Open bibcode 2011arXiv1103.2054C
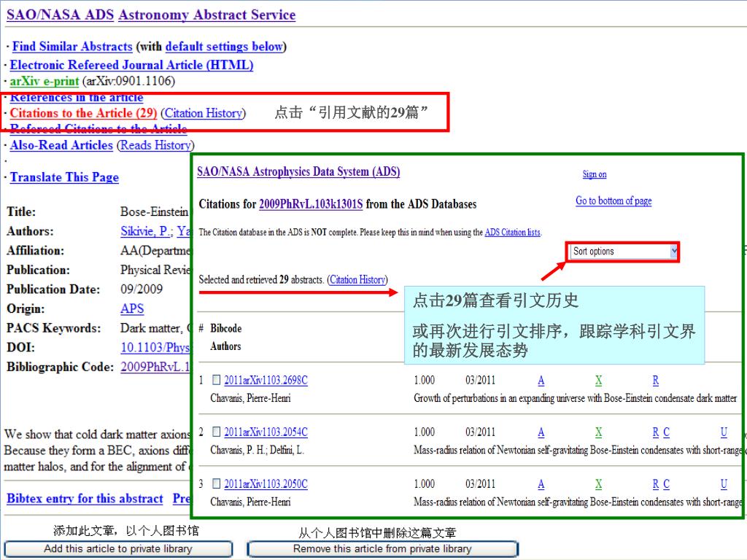747x560 pixels. 266,432
